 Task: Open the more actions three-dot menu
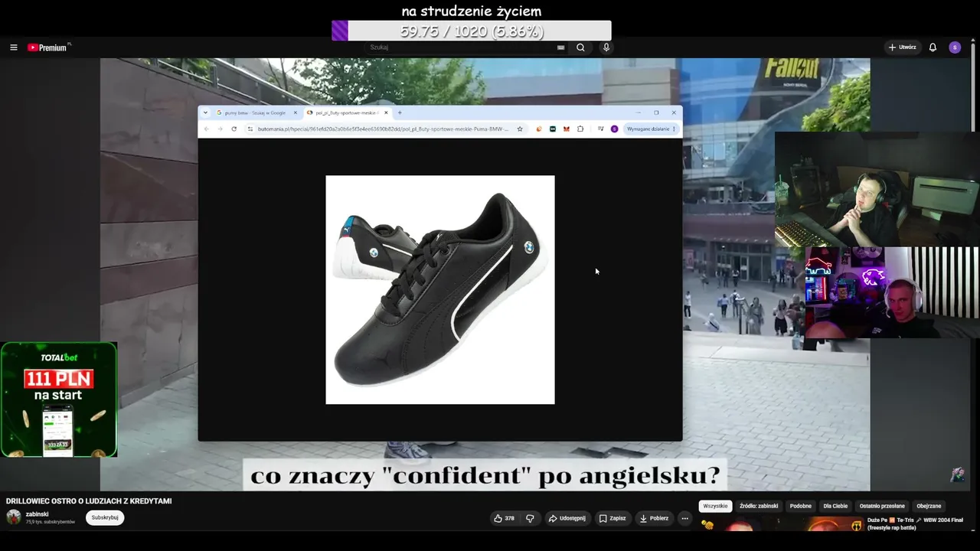[685, 518]
